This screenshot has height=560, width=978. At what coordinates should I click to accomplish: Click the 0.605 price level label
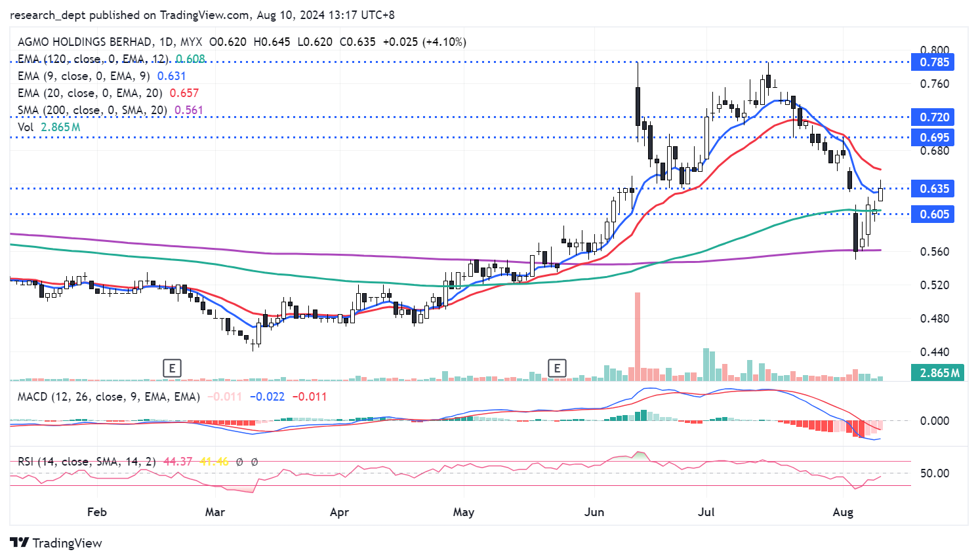933,214
